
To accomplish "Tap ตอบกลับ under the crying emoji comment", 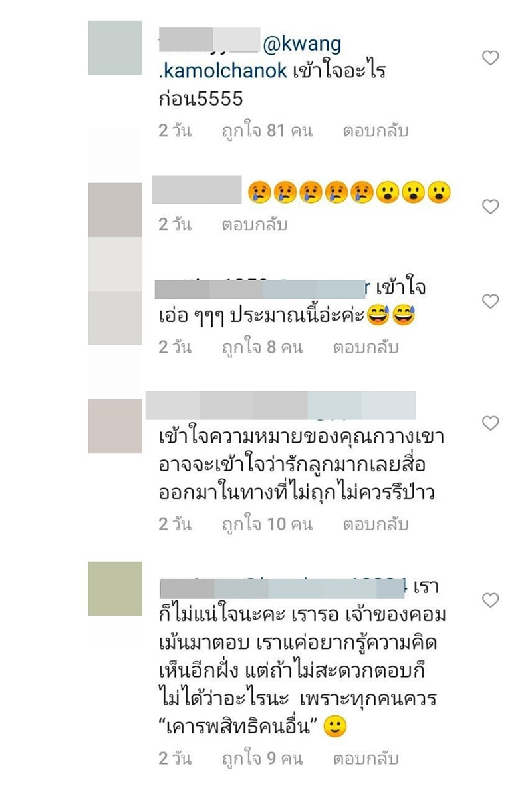I will pos(254,224).
